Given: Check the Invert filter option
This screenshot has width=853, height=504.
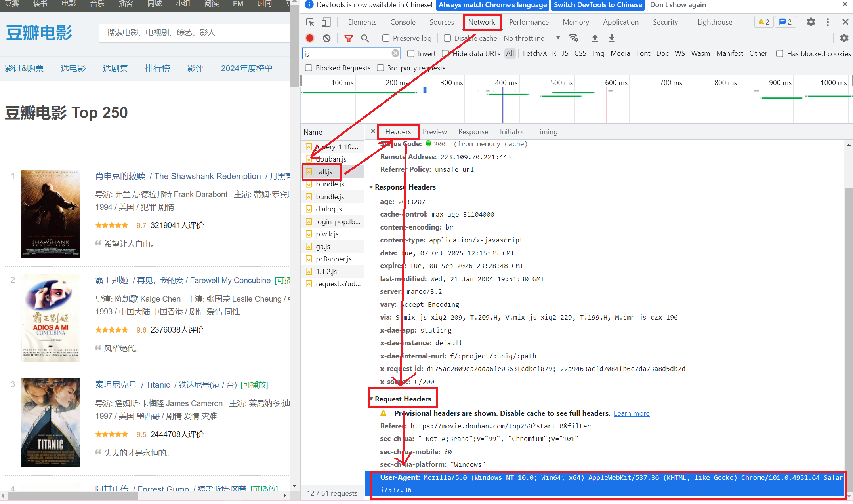Looking at the screenshot, I should click(x=411, y=54).
